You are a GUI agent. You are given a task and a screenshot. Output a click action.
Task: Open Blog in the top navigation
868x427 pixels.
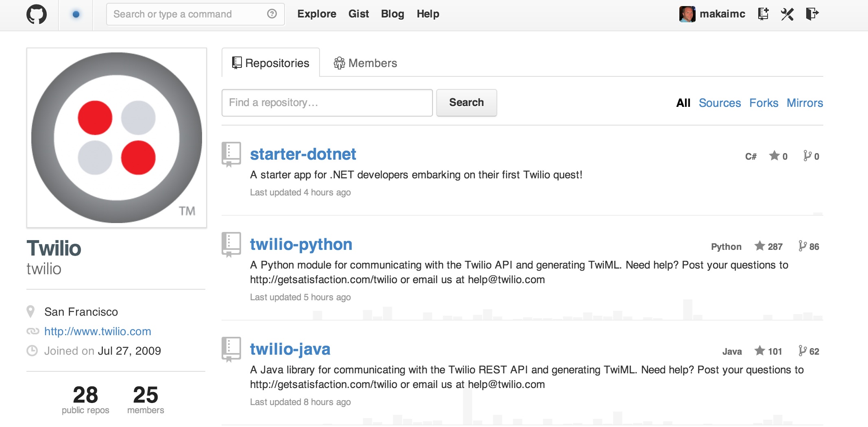(x=392, y=14)
